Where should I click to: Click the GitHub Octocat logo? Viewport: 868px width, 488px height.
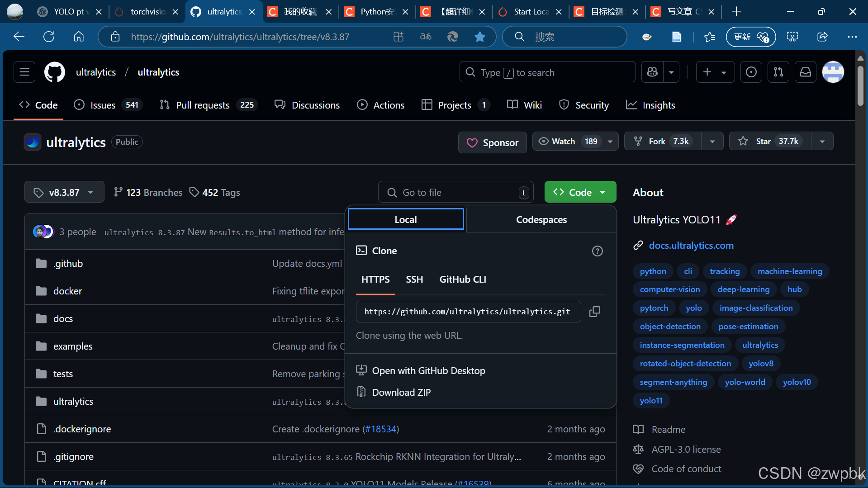click(x=55, y=72)
